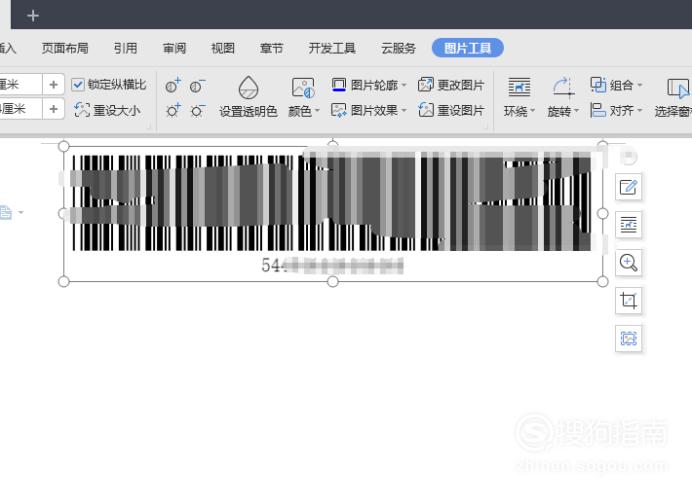This screenshot has height=500, width=692.
Task: Increase brightness icon
Action: tap(173, 110)
